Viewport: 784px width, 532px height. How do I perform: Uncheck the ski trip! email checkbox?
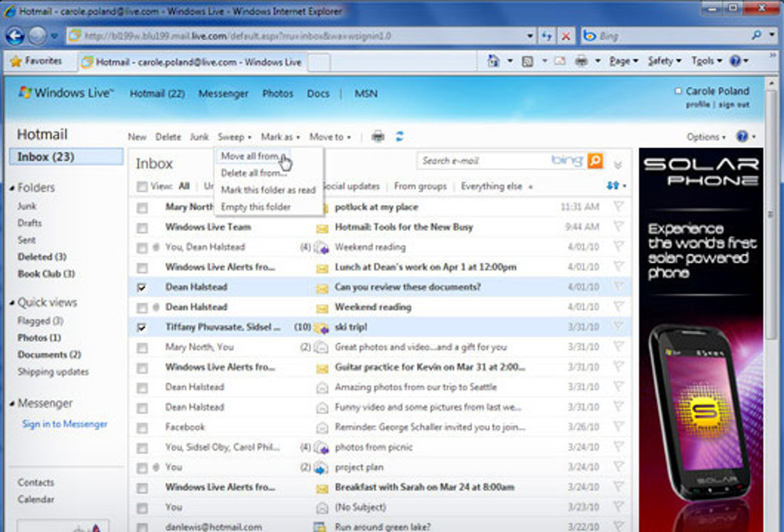(x=142, y=327)
